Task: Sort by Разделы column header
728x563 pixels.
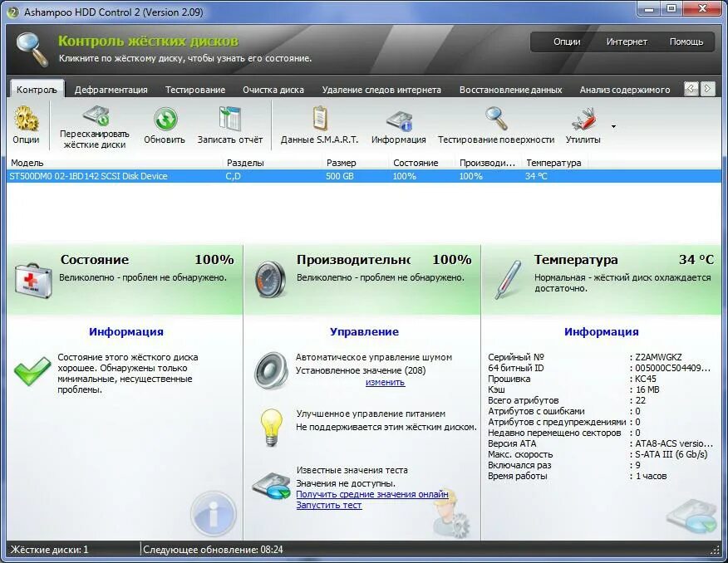Action: click(x=273, y=163)
